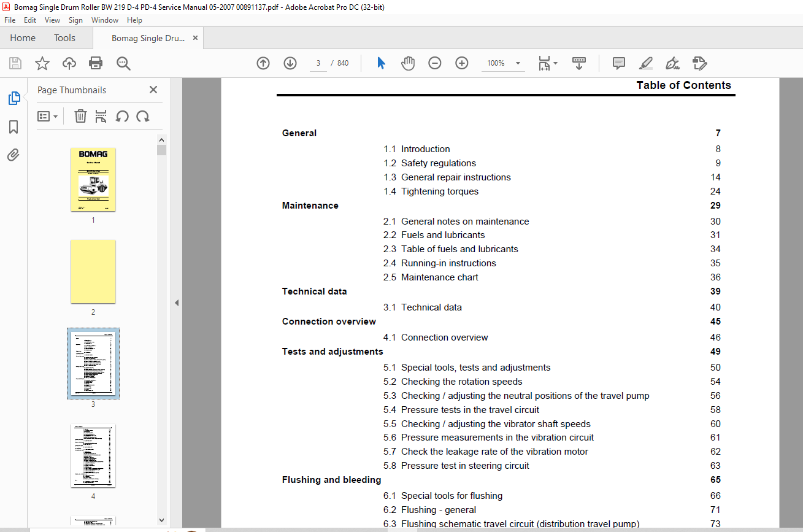The width and height of the screenshot is (803, 532).
Task: Rotate page clockwise icon
Action: click(143, 116)
